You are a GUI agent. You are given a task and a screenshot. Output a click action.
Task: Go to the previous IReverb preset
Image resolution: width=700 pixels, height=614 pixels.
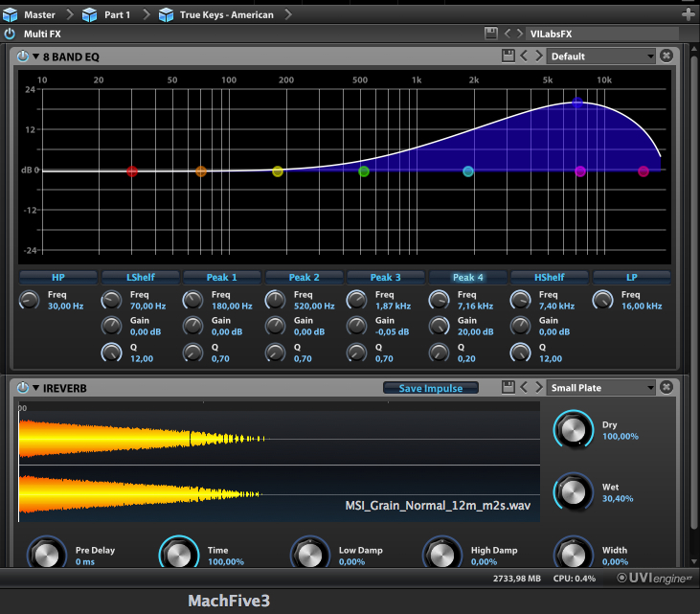524,388
